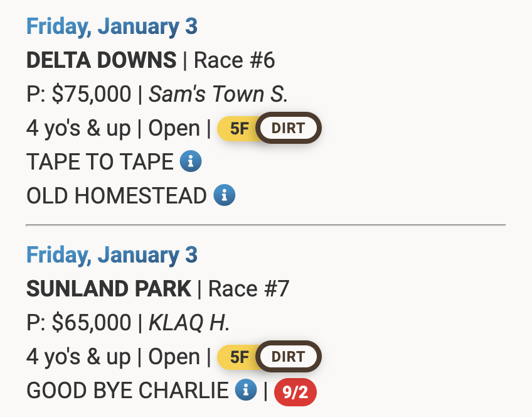
Task: Click the Sam's Town S. race name
Action: [218, 94]
